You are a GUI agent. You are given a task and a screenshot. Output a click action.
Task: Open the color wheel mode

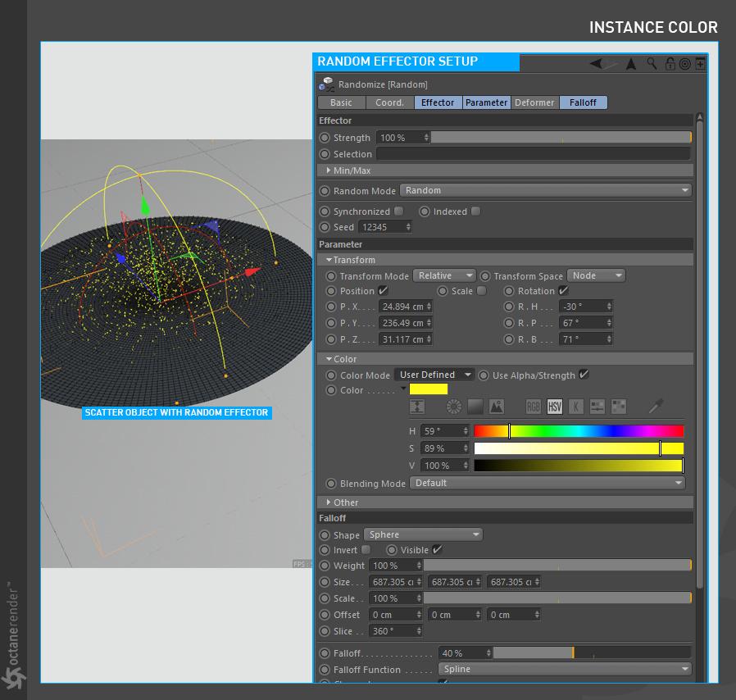[x=454, y=407]
